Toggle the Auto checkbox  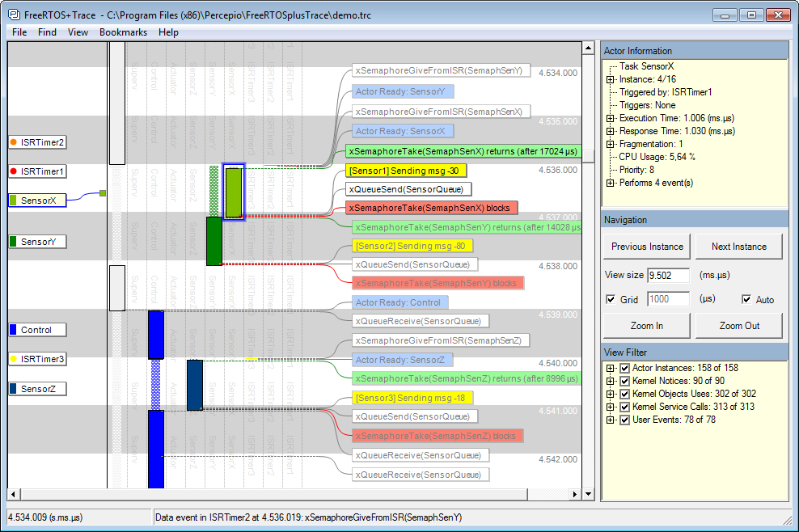coord(746,299)
